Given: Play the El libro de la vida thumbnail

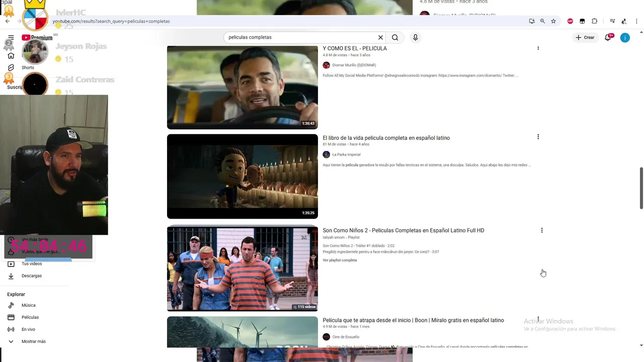Looking at the screenshot, I should (x=243, y=176).
